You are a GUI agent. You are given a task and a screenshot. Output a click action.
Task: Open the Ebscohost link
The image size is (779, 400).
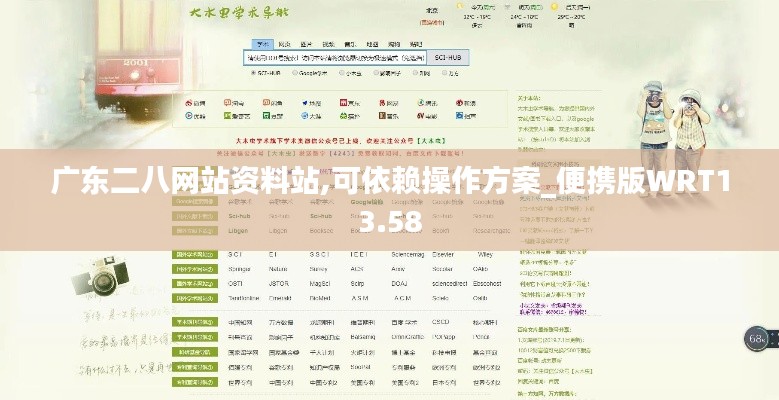[487, 284]
